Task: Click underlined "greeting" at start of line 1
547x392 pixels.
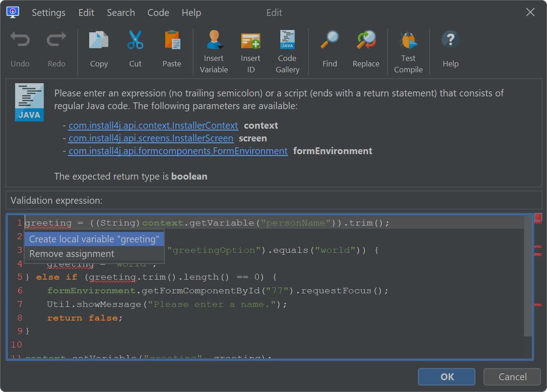Action: pyautogui.click(x=48, y=223)
